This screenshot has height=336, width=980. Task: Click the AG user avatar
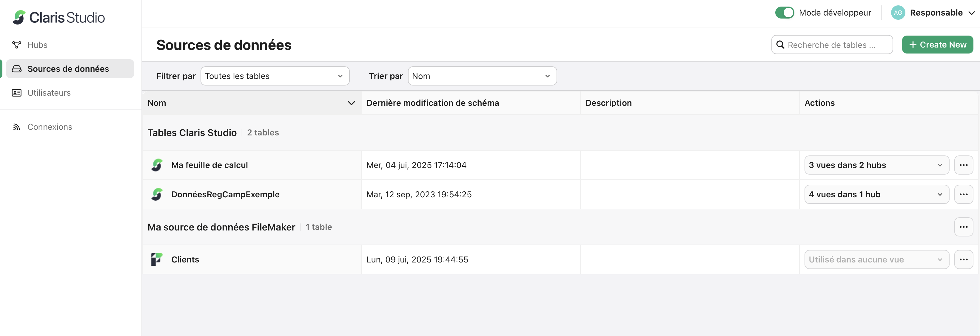point(898,13)
